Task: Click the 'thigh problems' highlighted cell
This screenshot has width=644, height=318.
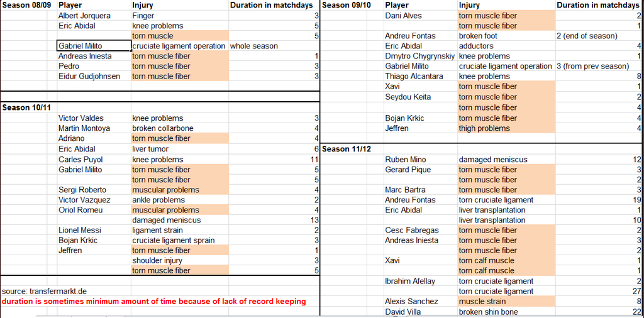Action: coord(506,128)
